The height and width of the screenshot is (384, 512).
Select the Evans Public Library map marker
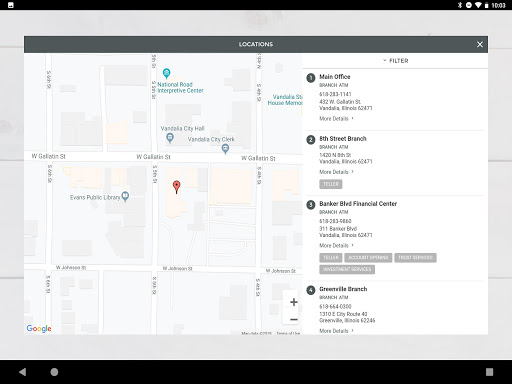125,196
